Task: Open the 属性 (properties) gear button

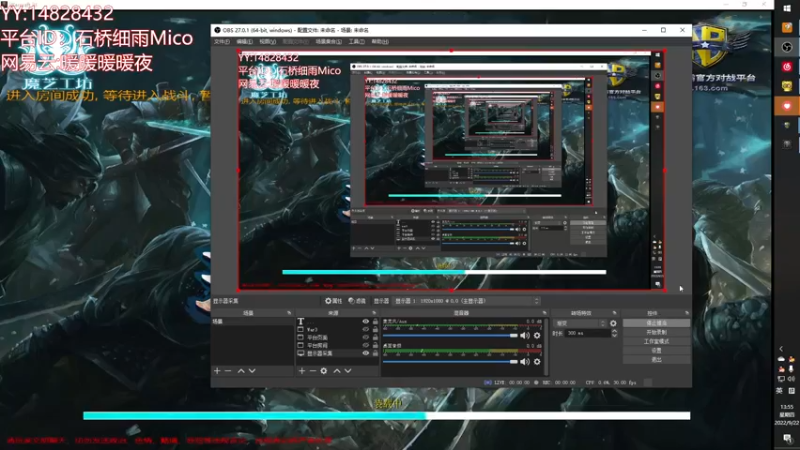Action: [334, 301]
